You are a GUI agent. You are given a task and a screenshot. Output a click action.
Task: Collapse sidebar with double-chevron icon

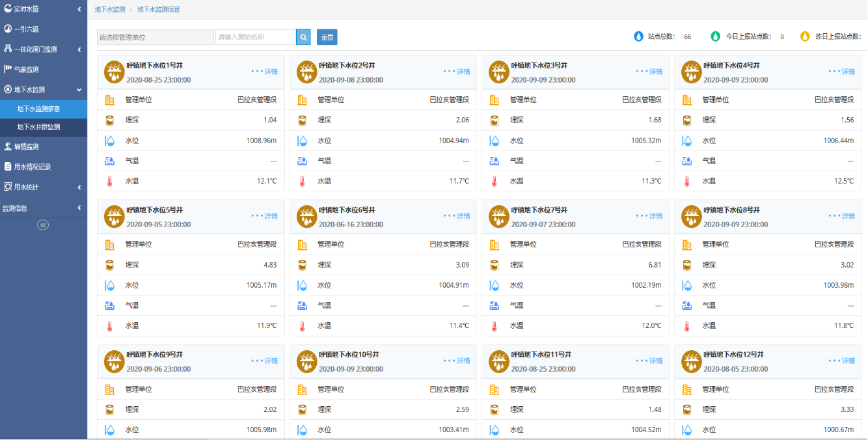pos(43,225)
